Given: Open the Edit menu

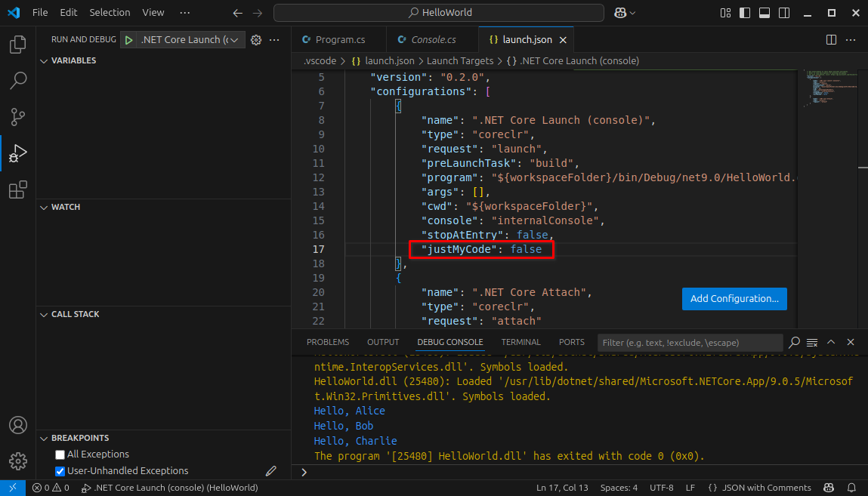Looking at the screenshot, I should point(69,12).
